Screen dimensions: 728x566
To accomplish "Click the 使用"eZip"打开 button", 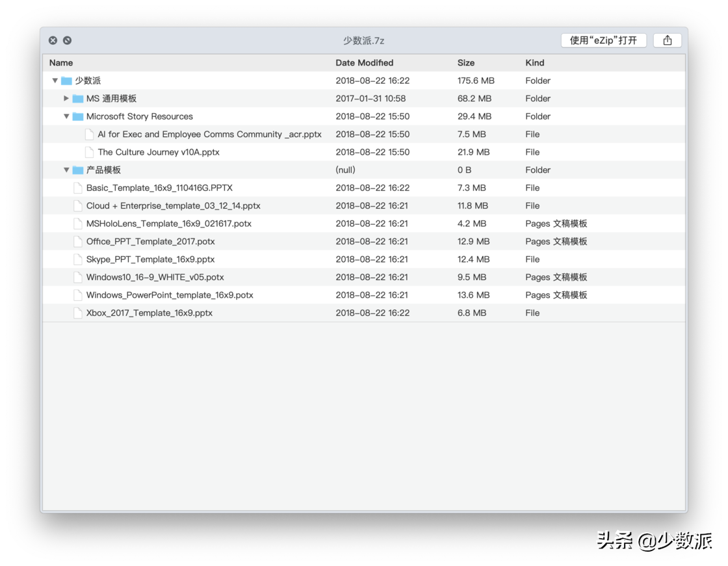I will click(x=603, y=40).
